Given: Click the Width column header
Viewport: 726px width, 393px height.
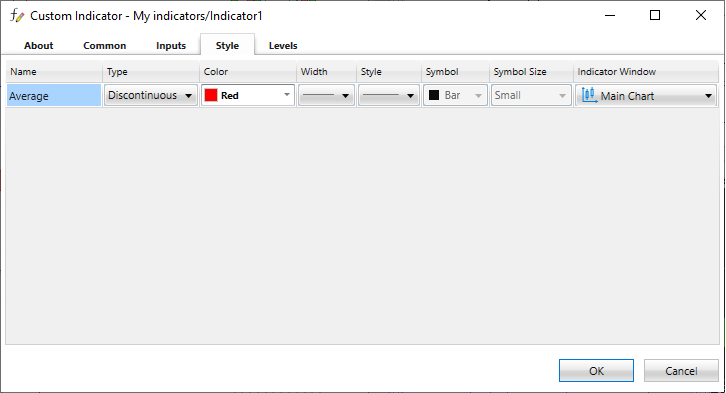Looking at the screenshot, I should pyautogui.click(x=327, y=72).
